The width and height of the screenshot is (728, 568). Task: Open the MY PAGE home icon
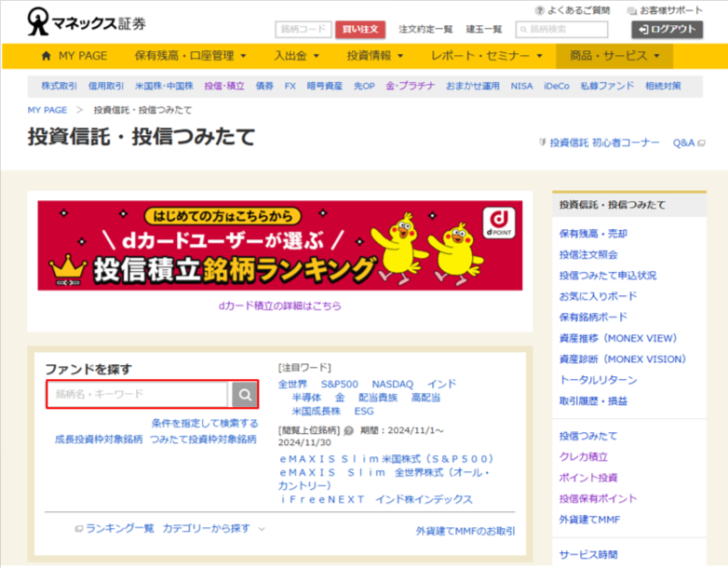click(x=46, y=56)
